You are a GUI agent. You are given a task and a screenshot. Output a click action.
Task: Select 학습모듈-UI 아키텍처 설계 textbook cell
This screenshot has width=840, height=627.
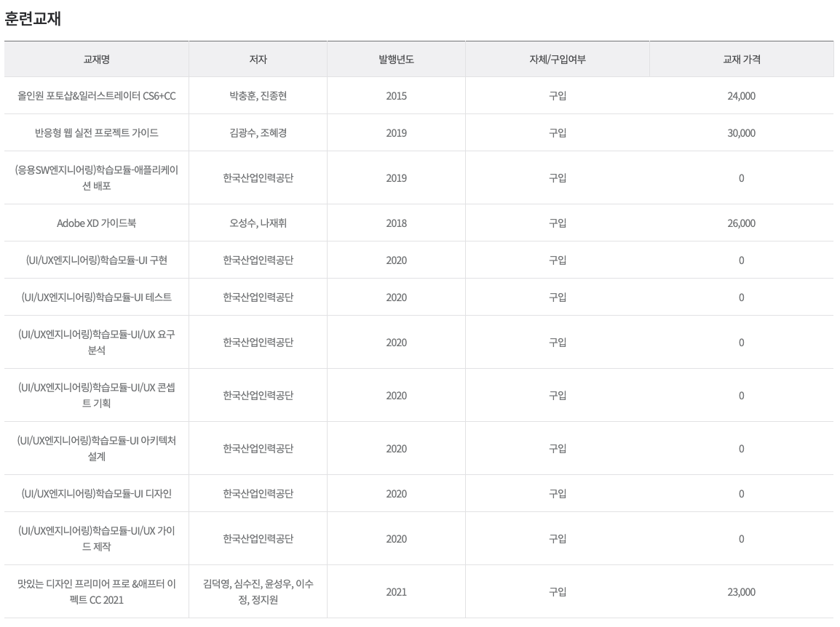click(96, 448)
